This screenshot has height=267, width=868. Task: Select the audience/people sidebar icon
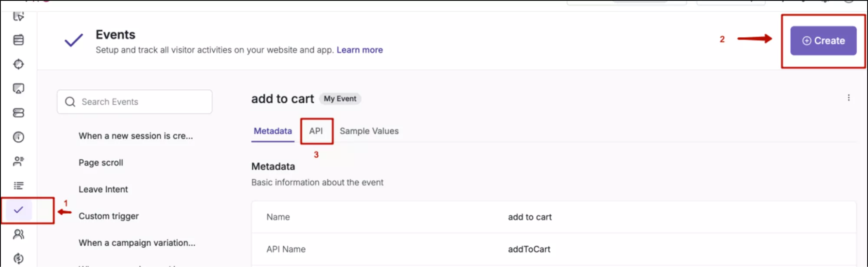point(19,234)
